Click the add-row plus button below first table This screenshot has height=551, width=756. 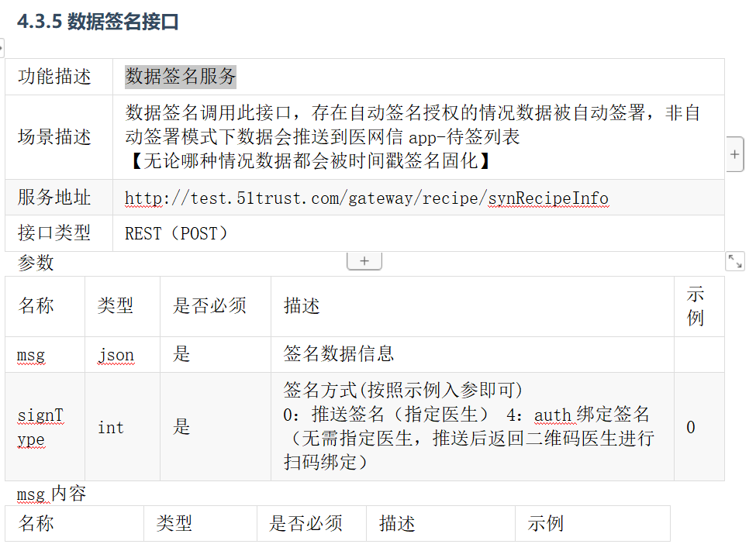364,261
